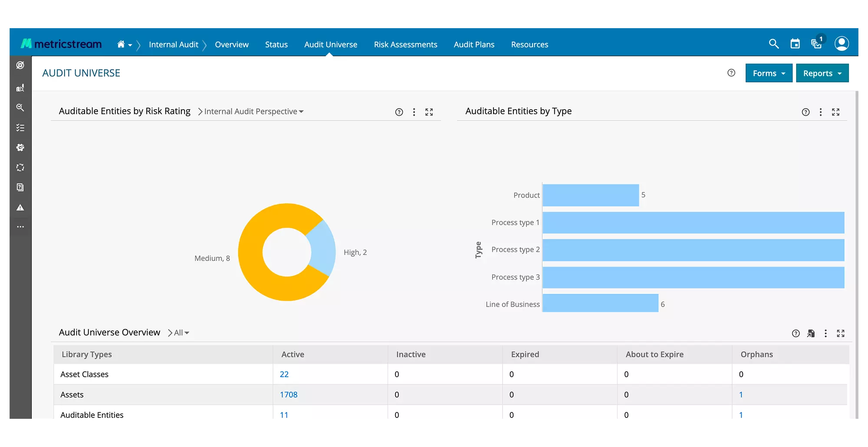Open the 1708 active Assets link

(289, 395)
